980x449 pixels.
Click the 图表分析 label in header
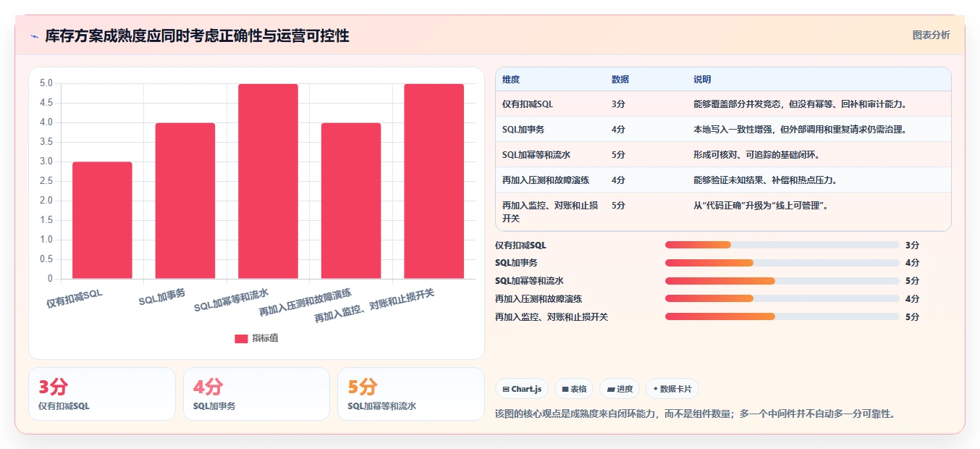(931, 35)
